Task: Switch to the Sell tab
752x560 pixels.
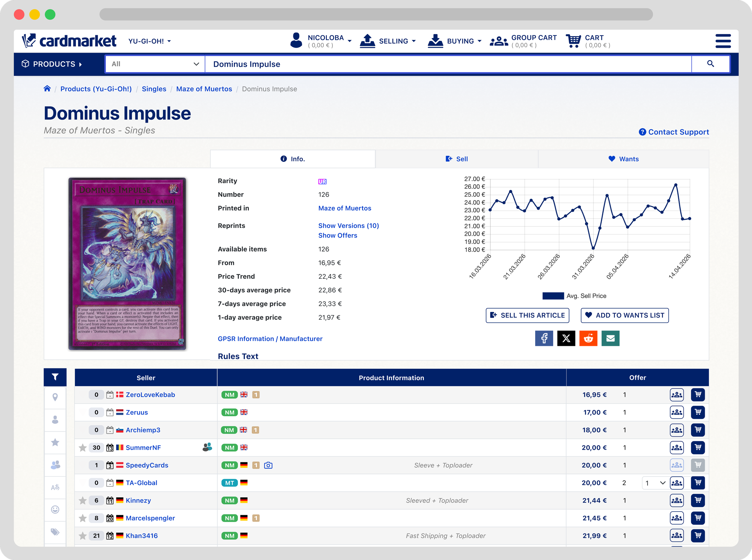Action: click(x=457, y=158)
